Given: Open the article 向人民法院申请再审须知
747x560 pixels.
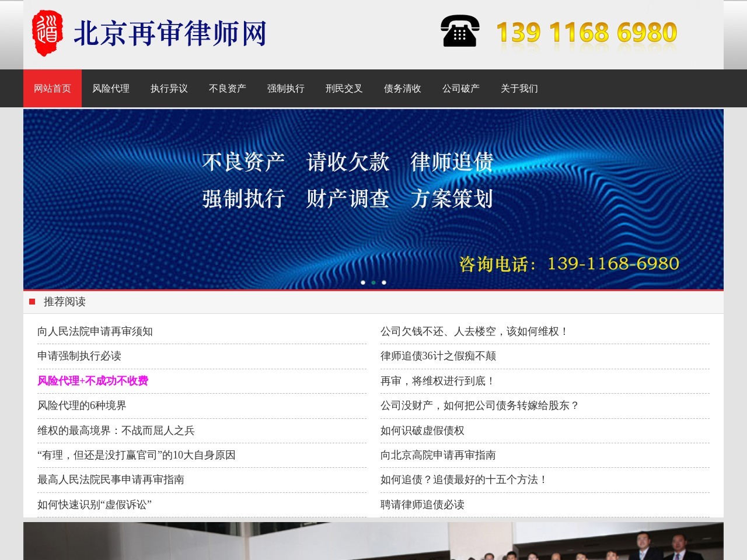Looking at the screenshot, I should (95, 331).
